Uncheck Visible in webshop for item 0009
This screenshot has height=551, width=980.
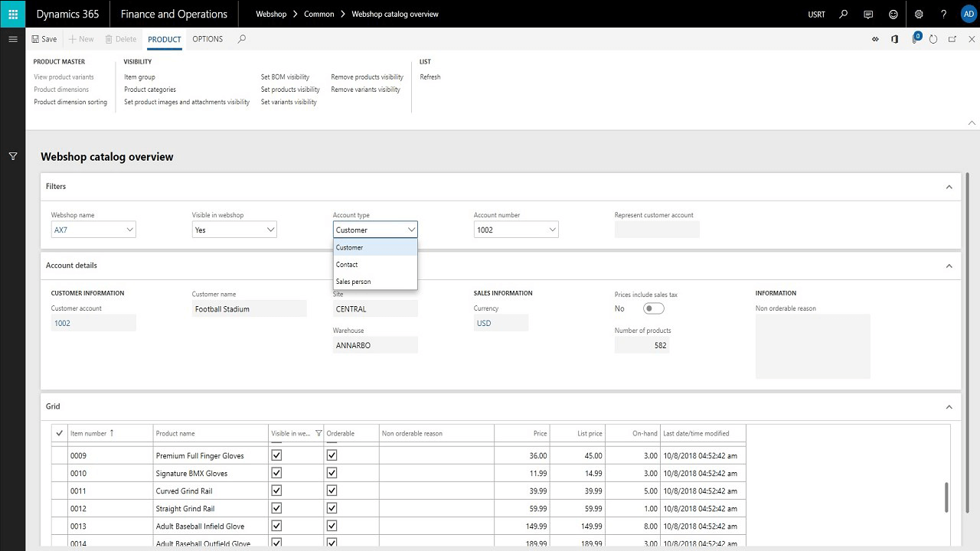(x=277, y=455)
